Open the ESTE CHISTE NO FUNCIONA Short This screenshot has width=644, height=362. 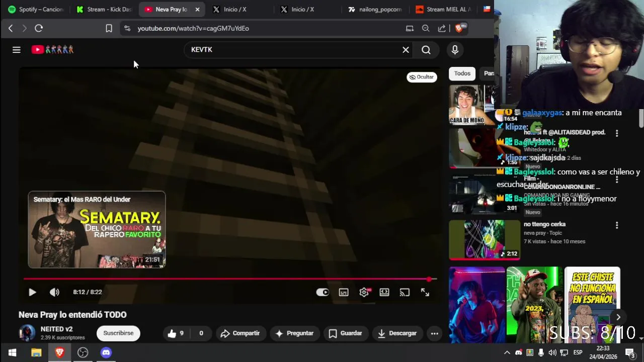pos(592,305)
